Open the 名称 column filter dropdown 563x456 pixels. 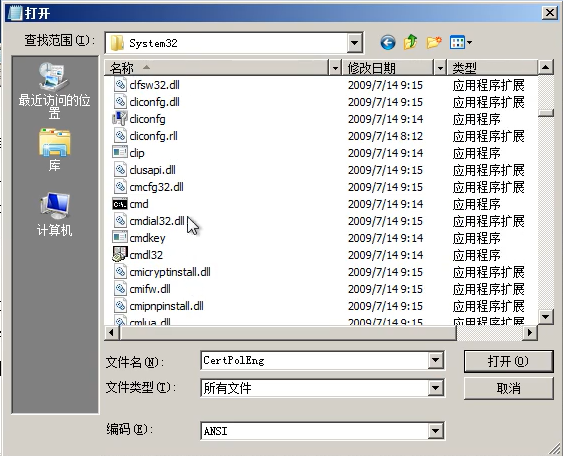[335, 68]
